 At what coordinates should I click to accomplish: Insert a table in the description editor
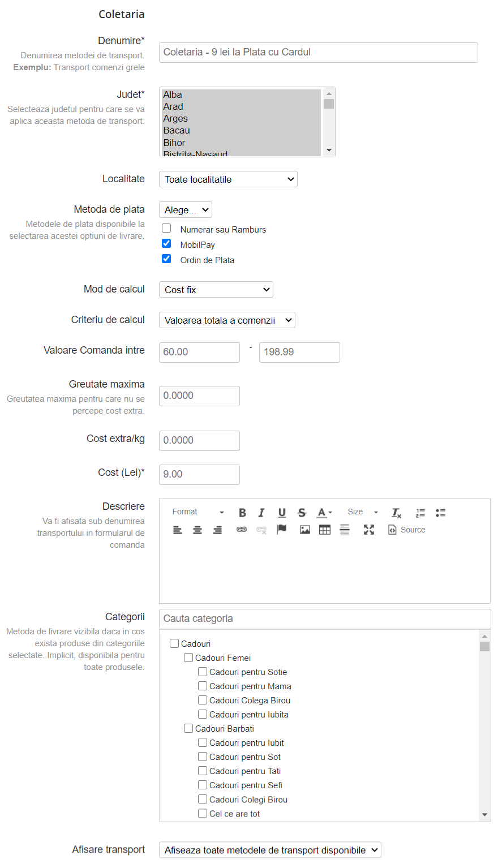point(325,530)
